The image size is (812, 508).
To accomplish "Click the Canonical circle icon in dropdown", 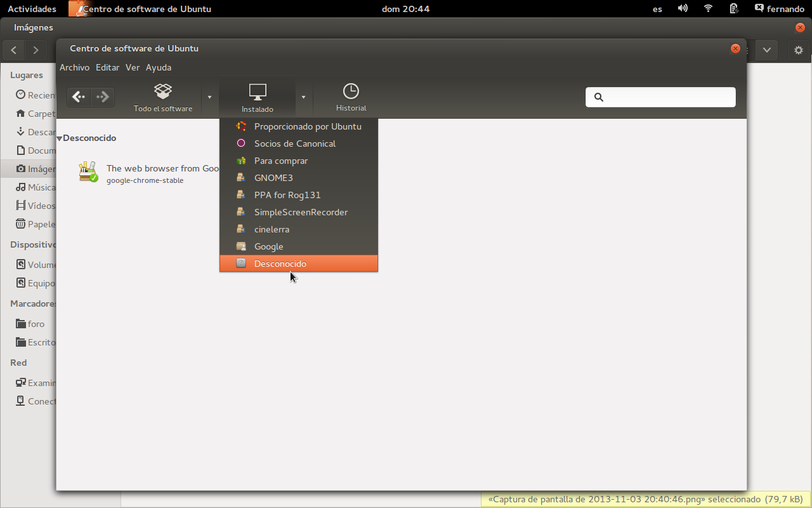I will click(241, 143).
